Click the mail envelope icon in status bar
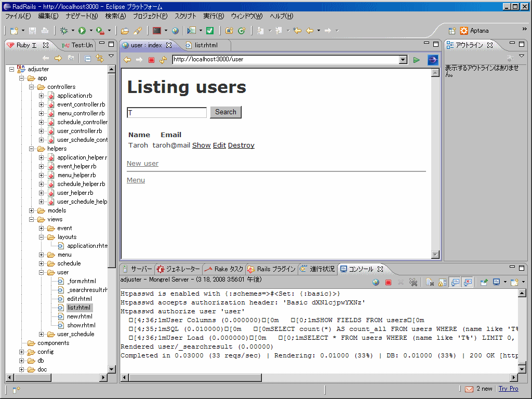This screenshot has width=532, height=399. 469,389
